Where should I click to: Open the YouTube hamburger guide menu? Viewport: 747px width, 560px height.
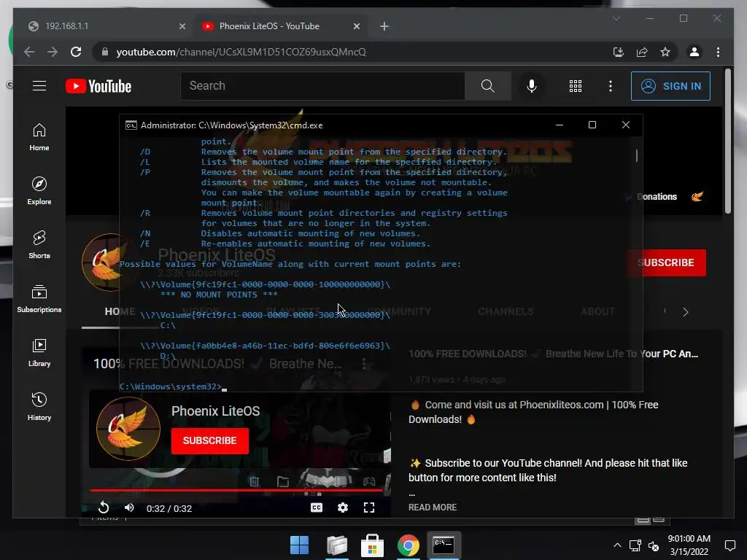(x=39, y=86)
